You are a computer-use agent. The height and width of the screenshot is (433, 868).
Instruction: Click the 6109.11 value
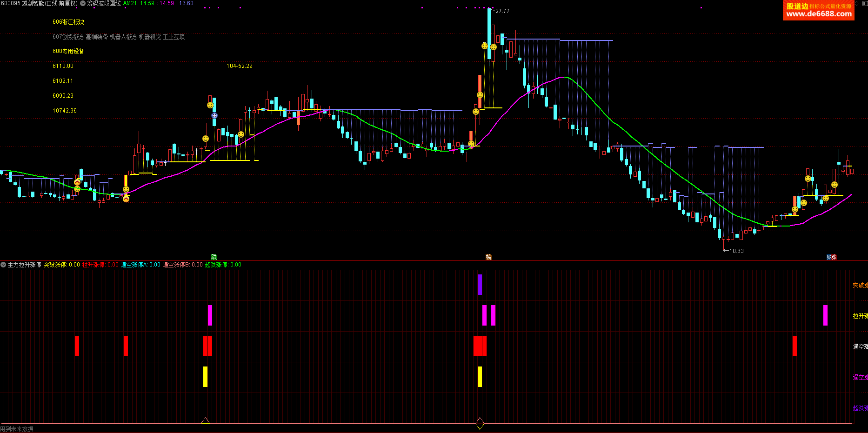point(63,81)
